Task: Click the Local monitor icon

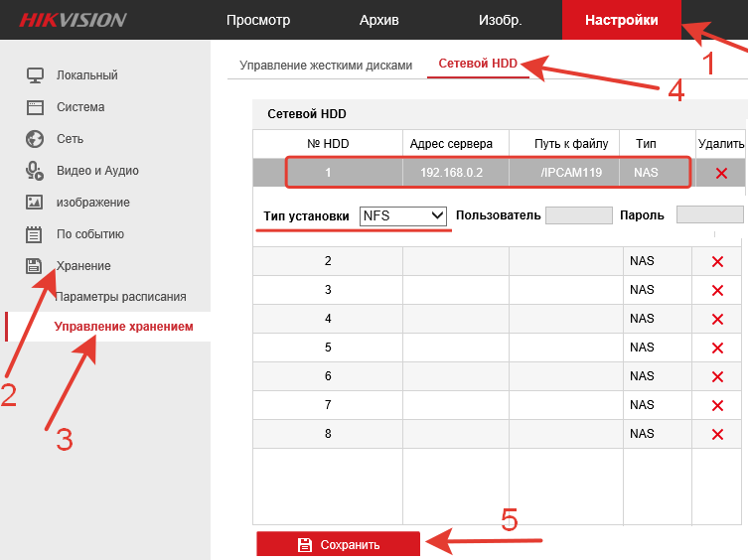Action: coord(35,75)
